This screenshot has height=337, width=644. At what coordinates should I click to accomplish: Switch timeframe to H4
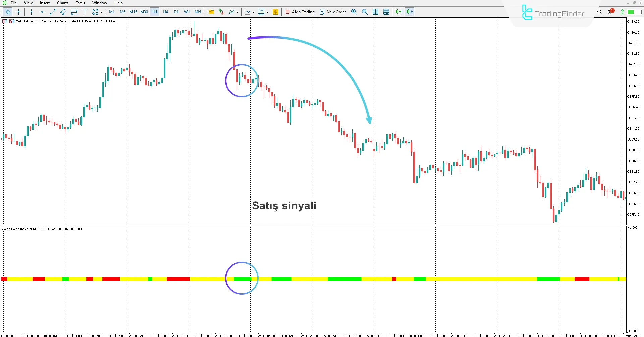pos(165,12)
